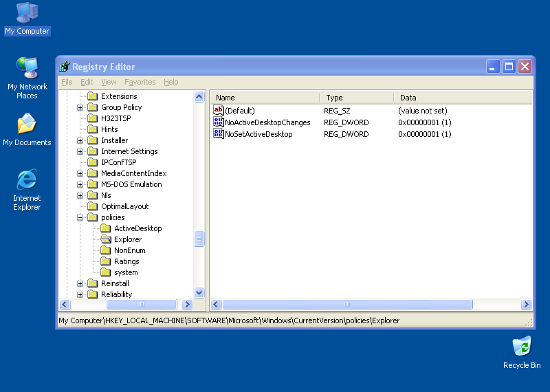The image size is (550, 392).
Task: Click the NoSetActiveDesktop DWORD icon
Action: click(x=218, y=133)
